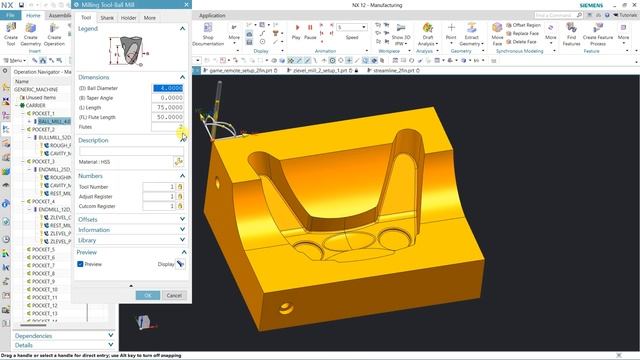640x360 pixels.
Task: Switch to the Tool tab
Action: tap(86, 18)
